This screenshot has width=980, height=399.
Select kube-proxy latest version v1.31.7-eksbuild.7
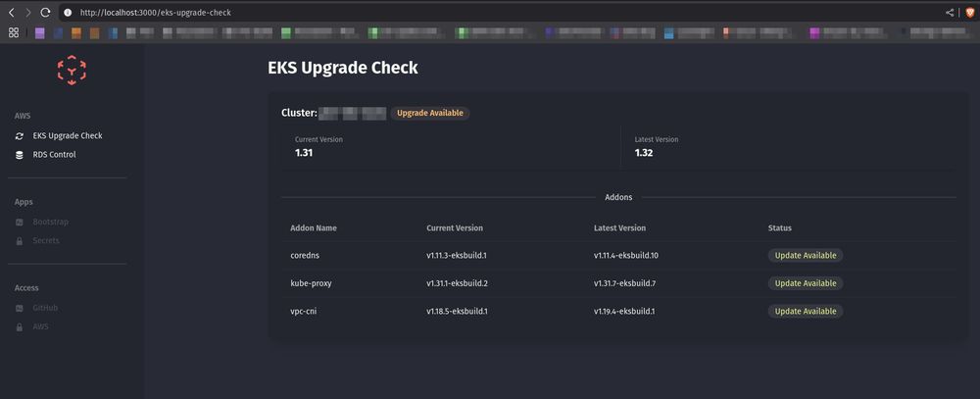click(x=625, y=283)
